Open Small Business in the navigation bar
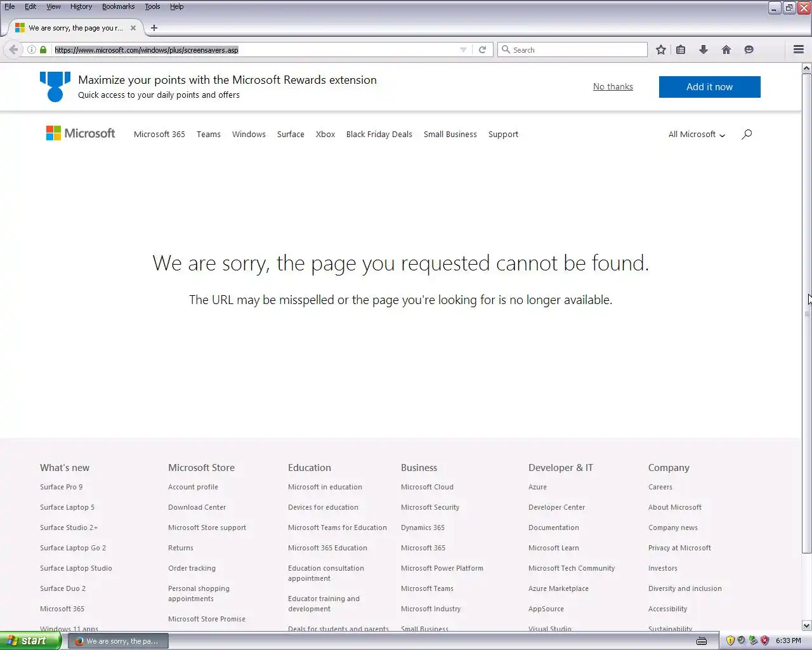This screenshot has width=812, height=650. click(x=450, y=134)
